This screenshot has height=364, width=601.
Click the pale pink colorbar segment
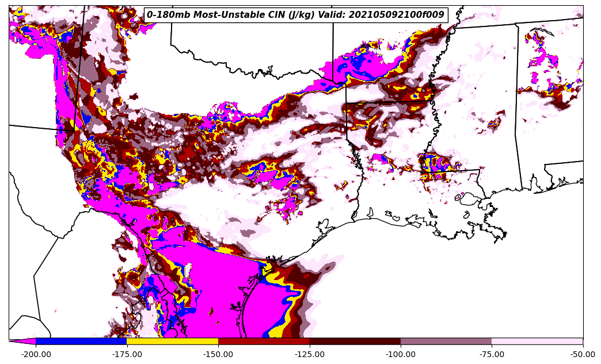point(537,342)
